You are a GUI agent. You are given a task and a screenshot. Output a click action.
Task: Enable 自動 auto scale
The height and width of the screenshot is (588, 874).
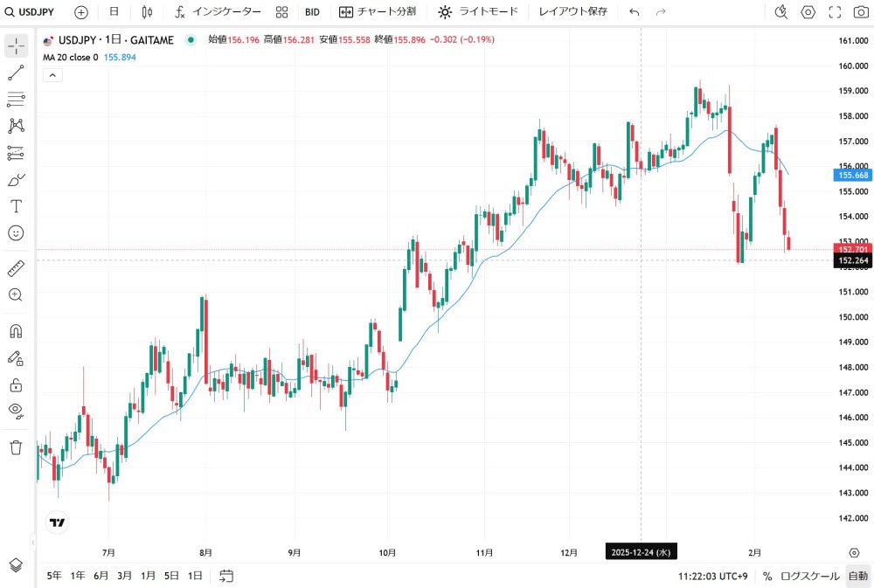tap(857, 576)
